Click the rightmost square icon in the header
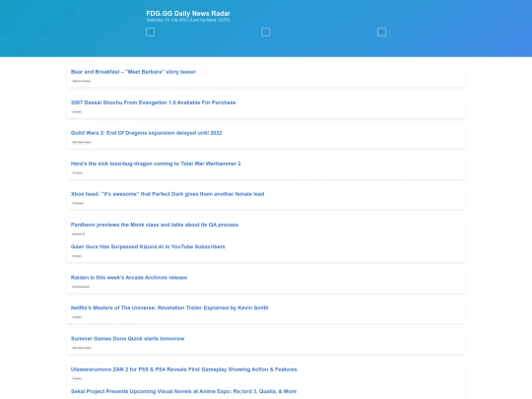The image size is (532, 399). click(x=381, y=32)
